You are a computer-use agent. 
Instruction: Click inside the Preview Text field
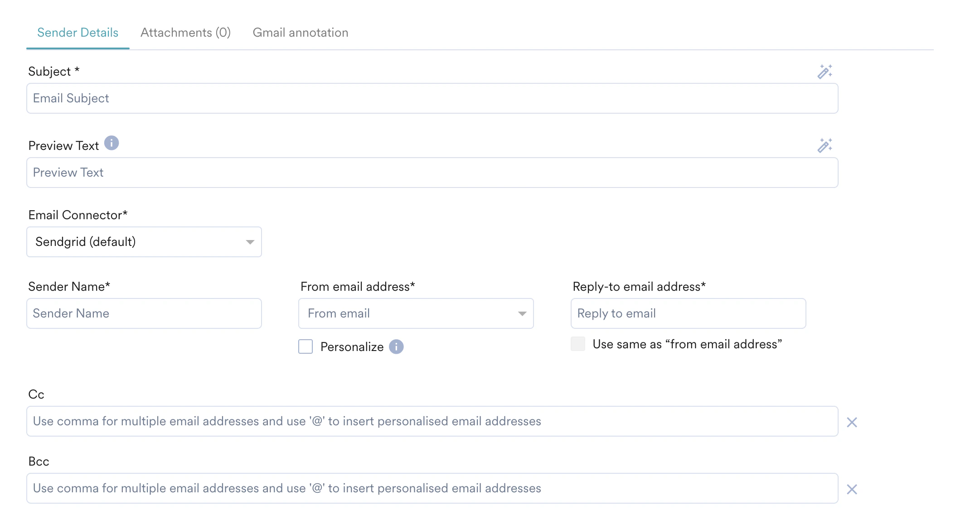tap(431, 172)
